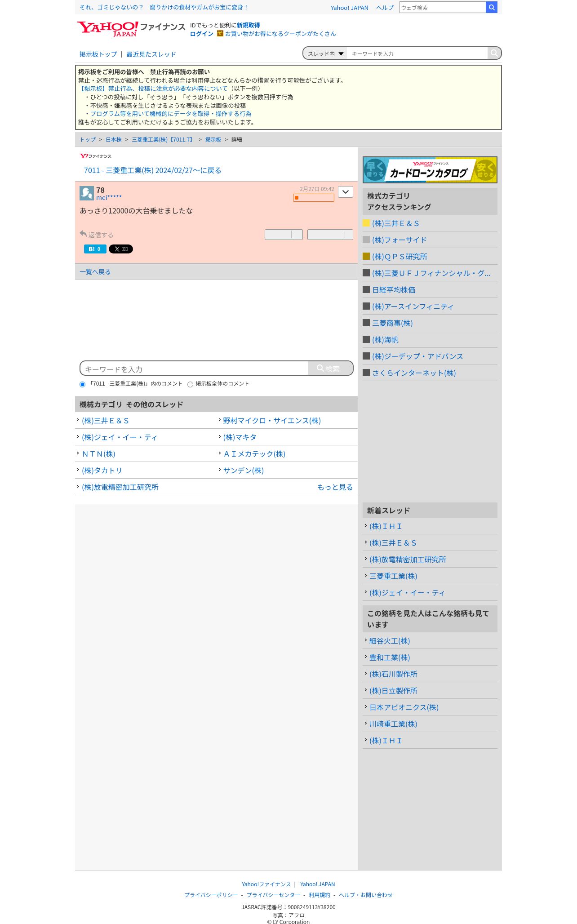The width and height of the screenshot is (577, 924).
Task: Click the Yahoo! JAPAN header link
Action: (349, 8)
